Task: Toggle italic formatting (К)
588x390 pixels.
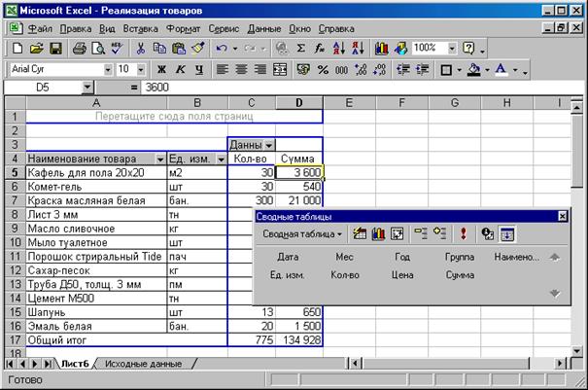Action: (179, 70)
